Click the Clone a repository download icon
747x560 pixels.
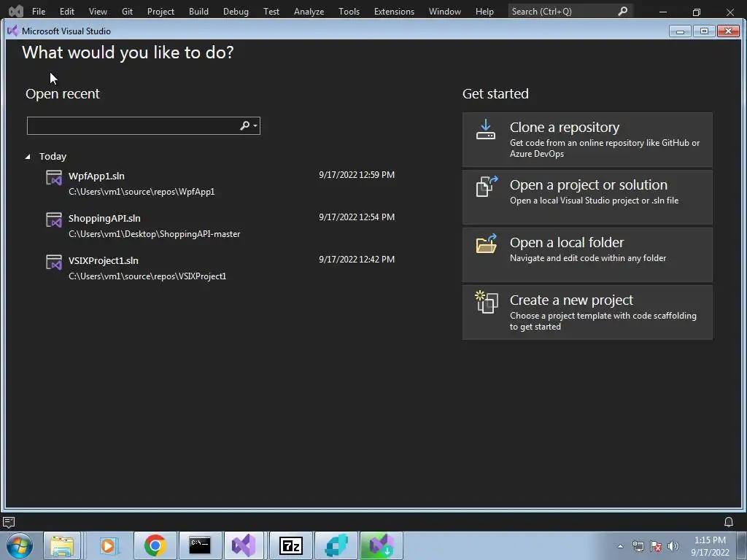coord(485,129)
